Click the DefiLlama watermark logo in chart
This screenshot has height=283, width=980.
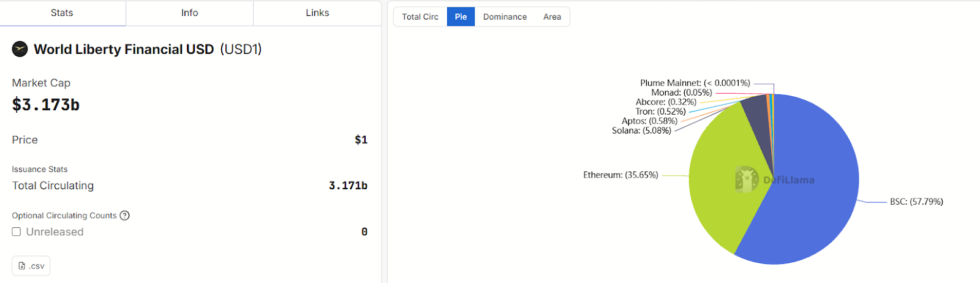point(747,179)
